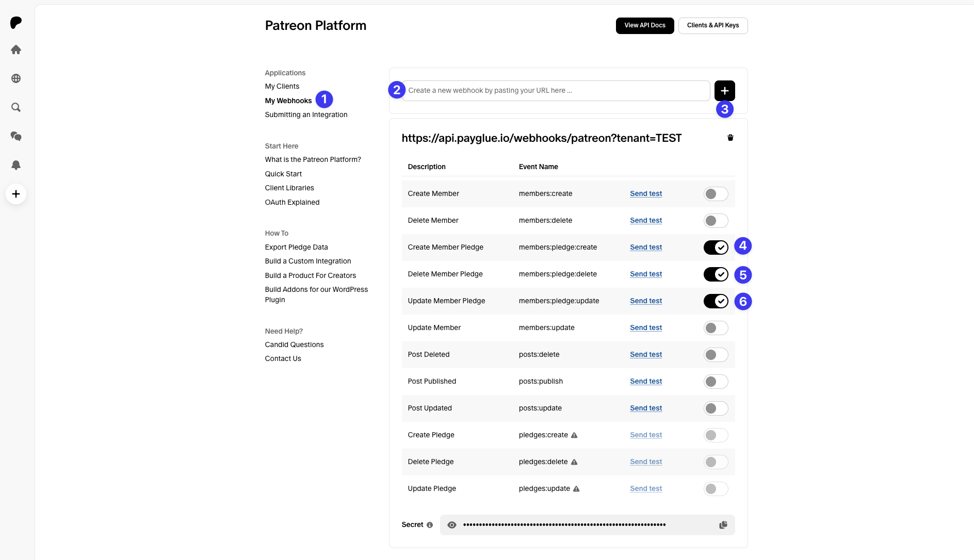974x560 pixels.
Task: Turn on the Post Updated toggle
Action: (716, 408)
